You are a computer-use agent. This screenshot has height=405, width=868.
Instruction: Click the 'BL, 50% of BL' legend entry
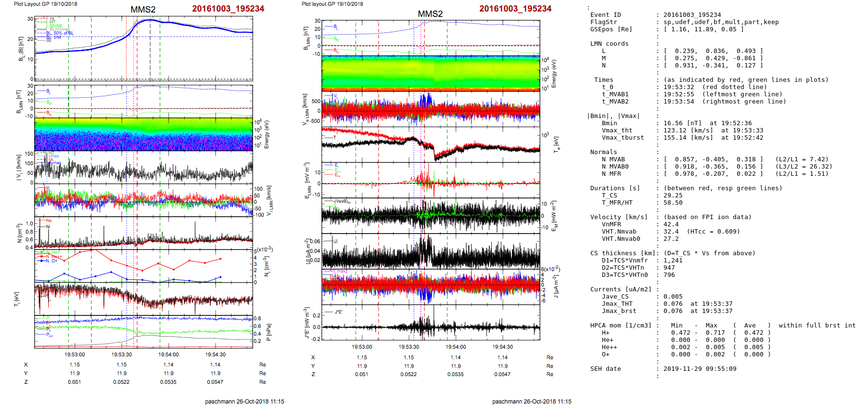63,33
